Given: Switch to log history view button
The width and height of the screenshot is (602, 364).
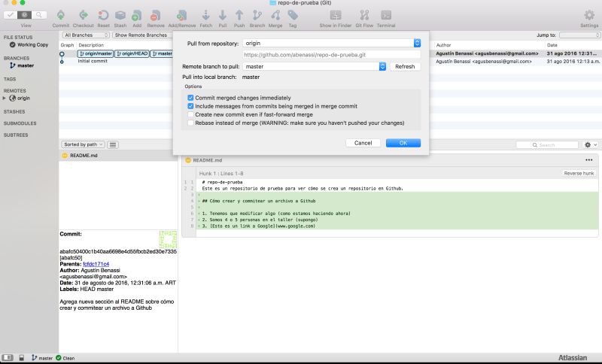Looking at the screenshot, I should pos(25,15).
